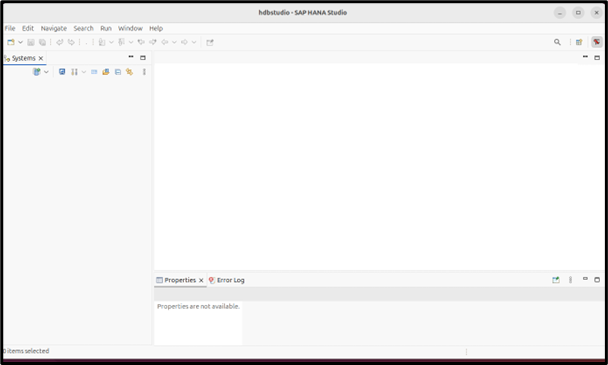This screenshot has width=608, height=365.
Task: Select the SAP HANA Administration perspective button
Action: coord(597,42)
